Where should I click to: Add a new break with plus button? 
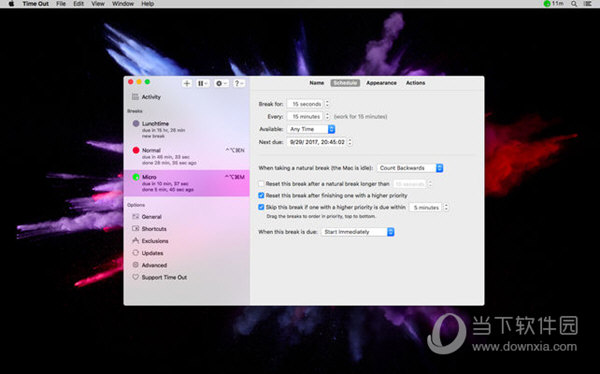tap(187, 83)
